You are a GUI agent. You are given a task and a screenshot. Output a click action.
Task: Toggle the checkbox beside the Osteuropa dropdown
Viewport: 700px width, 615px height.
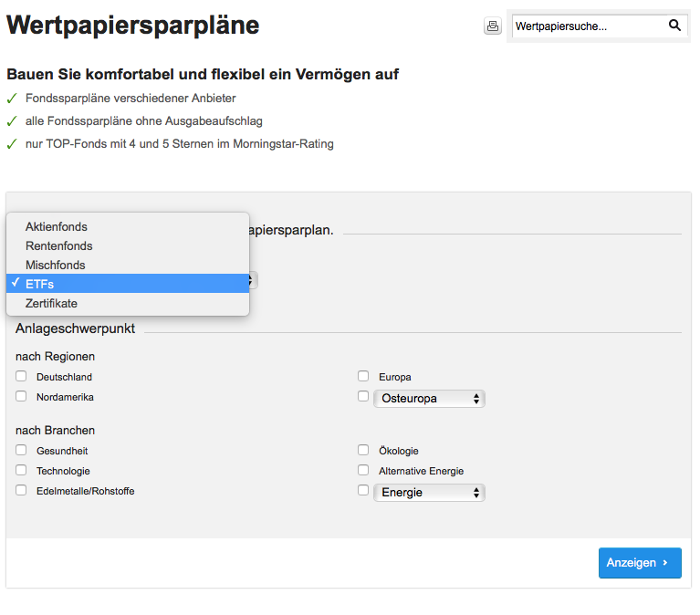[363, 397]
